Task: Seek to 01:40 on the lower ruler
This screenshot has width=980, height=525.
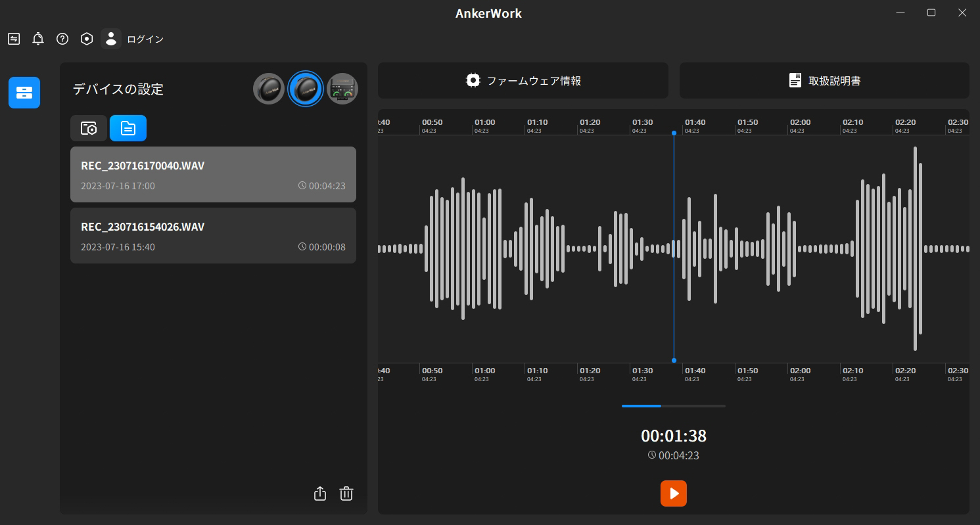Action: coord(695,371)
